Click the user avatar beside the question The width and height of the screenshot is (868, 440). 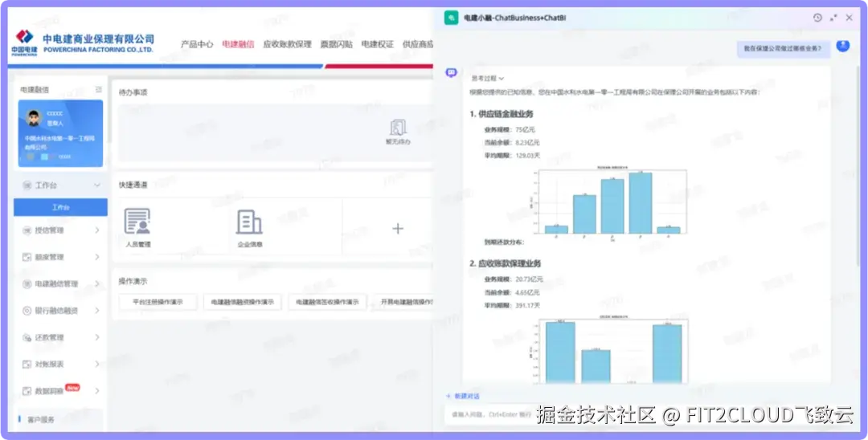(842, 45)
